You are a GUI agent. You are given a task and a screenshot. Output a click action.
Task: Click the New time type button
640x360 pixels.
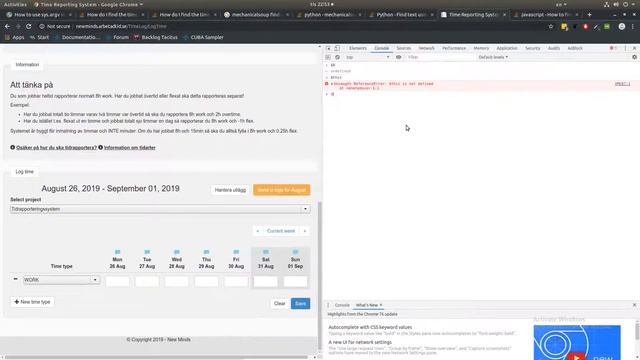tap(32, 302)
